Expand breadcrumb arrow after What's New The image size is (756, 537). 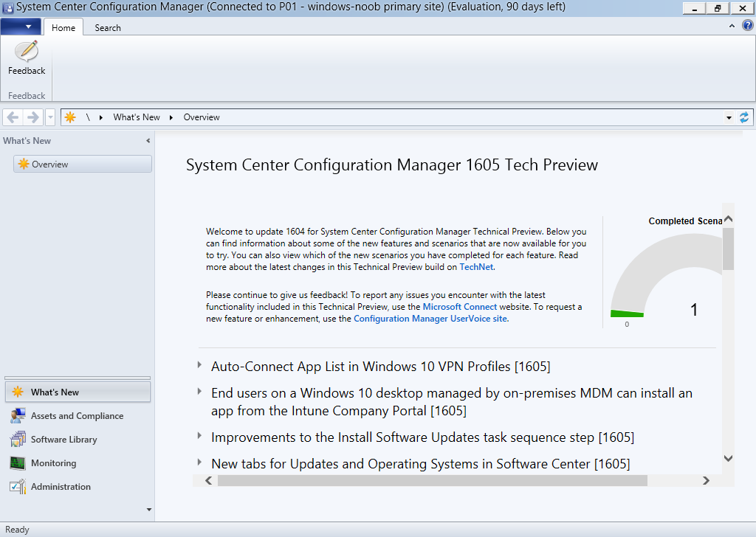pyautogui.click(x=171, y=117)
